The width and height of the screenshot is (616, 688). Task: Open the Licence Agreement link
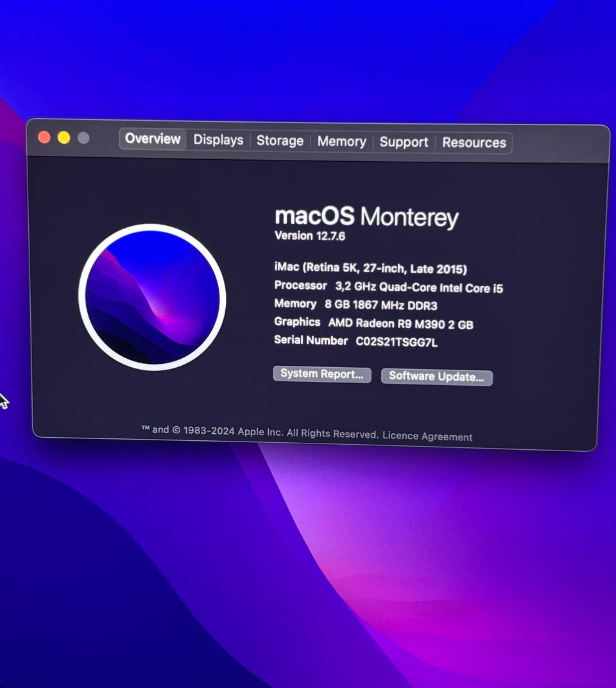coord(427,436)
